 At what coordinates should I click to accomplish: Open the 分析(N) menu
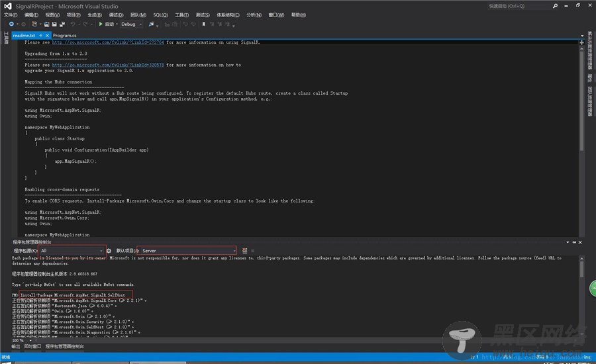(254, 15)
